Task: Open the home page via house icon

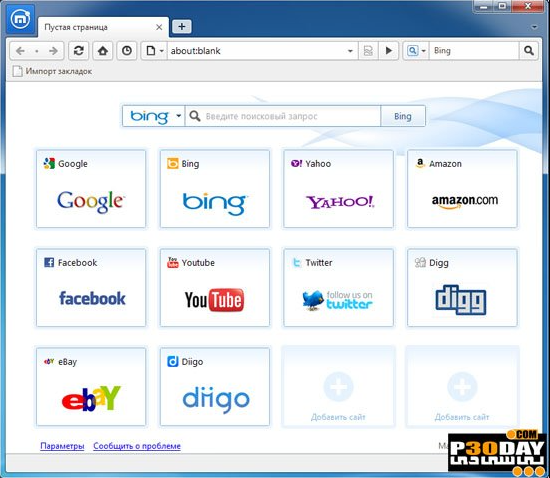Action: 103,51
